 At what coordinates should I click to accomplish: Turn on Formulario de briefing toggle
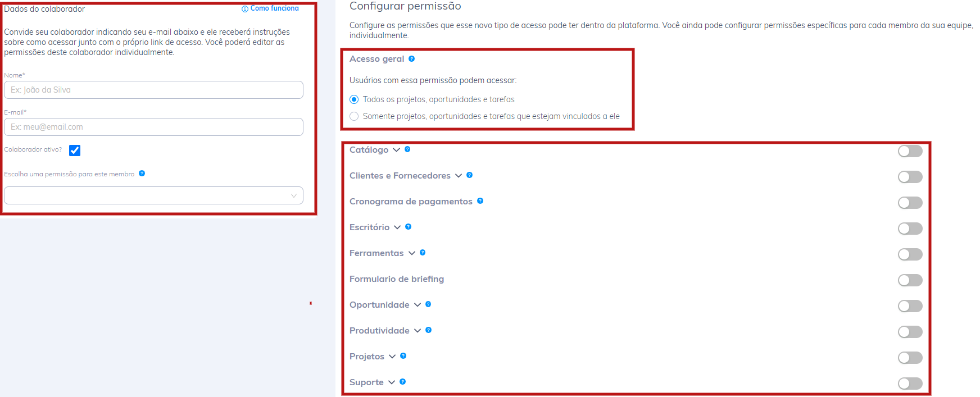[910, 280]
